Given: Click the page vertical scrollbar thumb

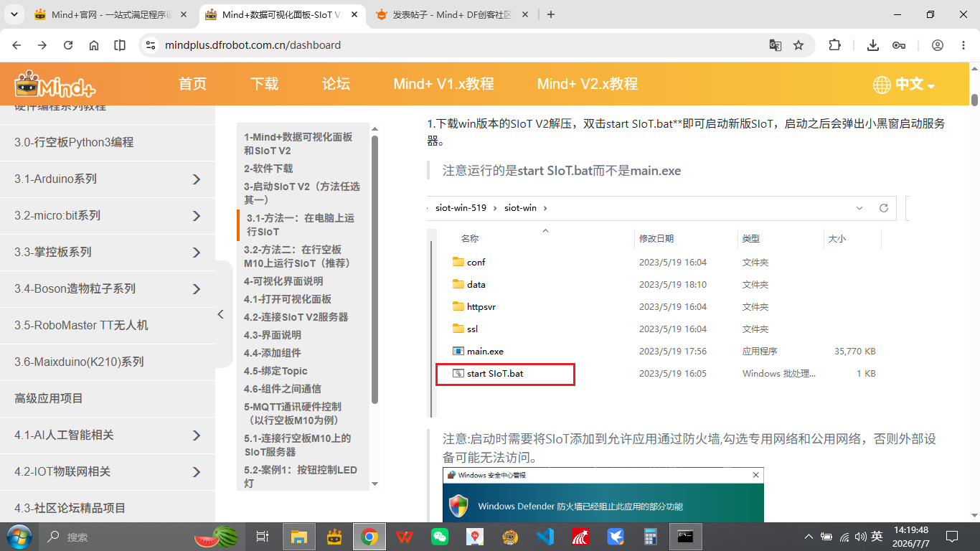Looking at the screenshot, I should (974, 100).
